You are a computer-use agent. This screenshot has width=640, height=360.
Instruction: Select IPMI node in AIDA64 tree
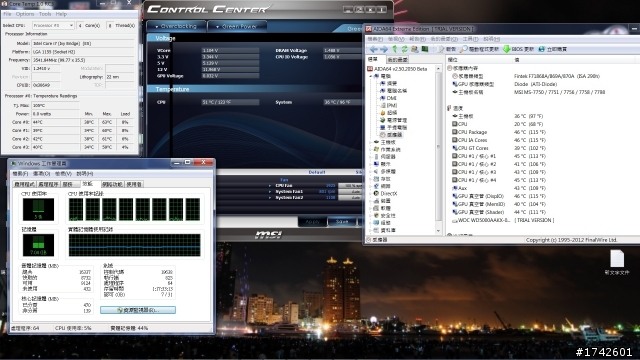388,105
